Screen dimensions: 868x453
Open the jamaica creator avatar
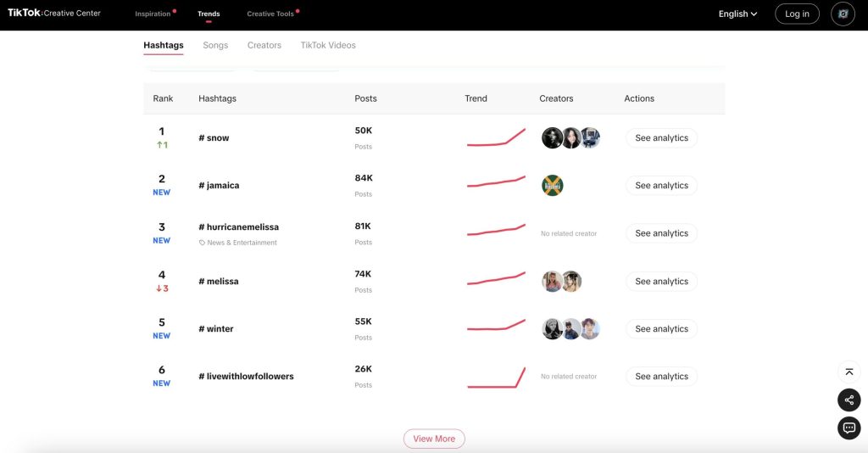click(x=552, y=186)
